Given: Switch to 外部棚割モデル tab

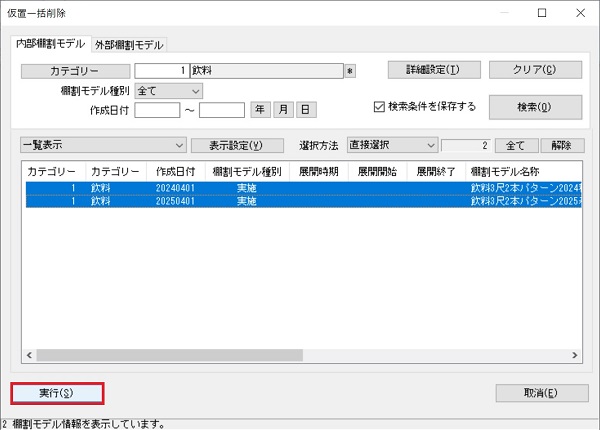Looking at the screenshot, I should [129, 45].
